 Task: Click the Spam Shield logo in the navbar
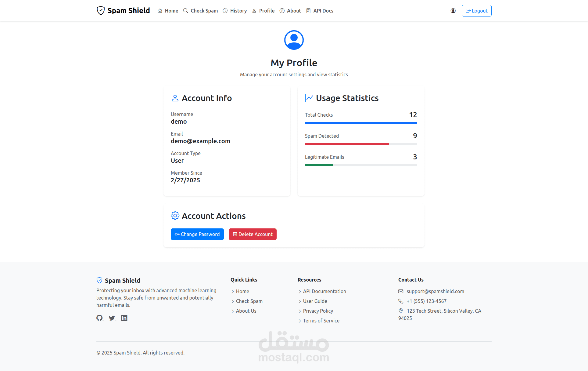pyautogui.click(x=123, y=11)
